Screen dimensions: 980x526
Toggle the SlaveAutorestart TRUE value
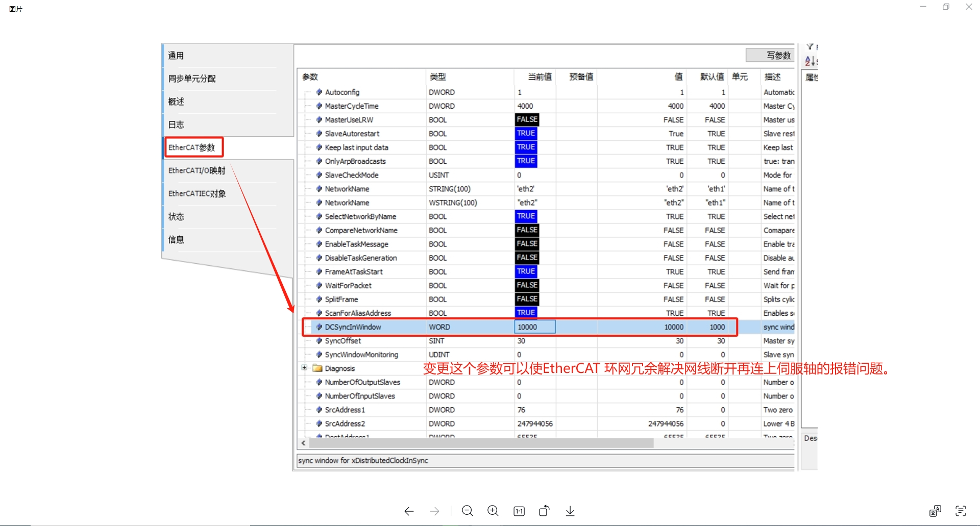tap(526, 134)
